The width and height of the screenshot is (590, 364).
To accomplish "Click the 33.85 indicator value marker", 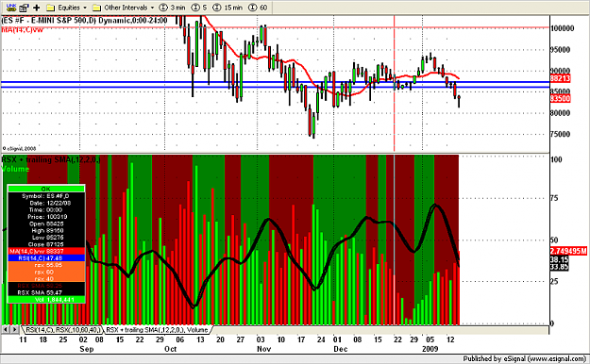I will pyautogui.click(x=559, y=267).
